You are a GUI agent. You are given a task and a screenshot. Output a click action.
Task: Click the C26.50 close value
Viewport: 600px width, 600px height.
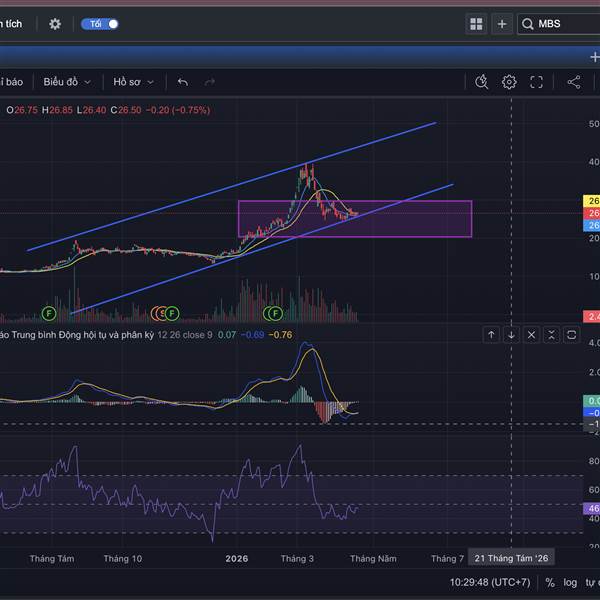click(126, 110)
